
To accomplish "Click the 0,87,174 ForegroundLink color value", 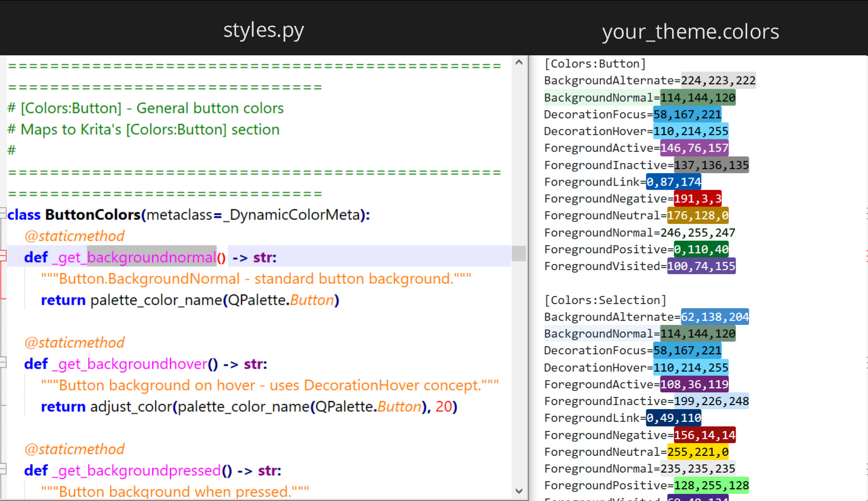I will click(674, 182).
